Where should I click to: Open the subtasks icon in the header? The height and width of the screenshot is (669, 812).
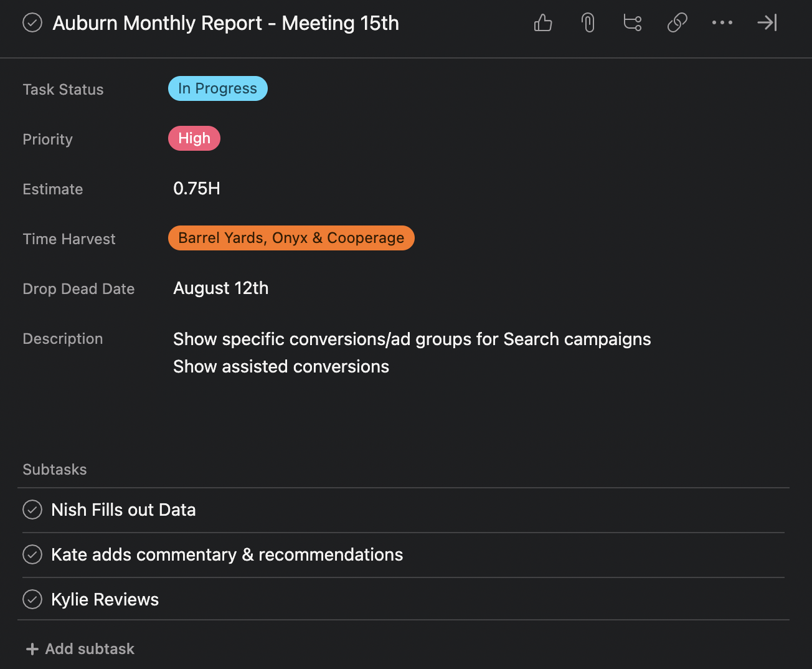point(633,23)
